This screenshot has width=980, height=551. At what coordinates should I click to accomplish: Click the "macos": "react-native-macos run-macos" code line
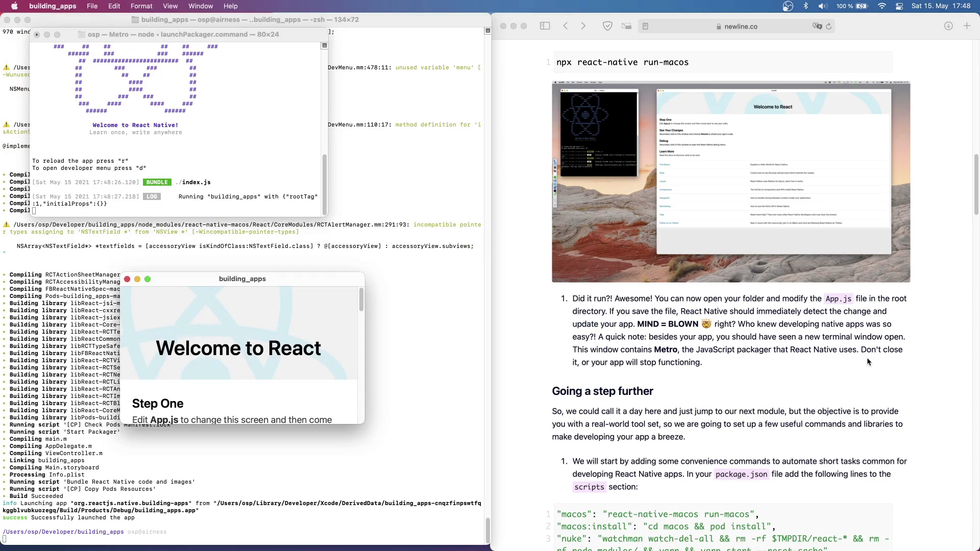click(x=657, y=514)
